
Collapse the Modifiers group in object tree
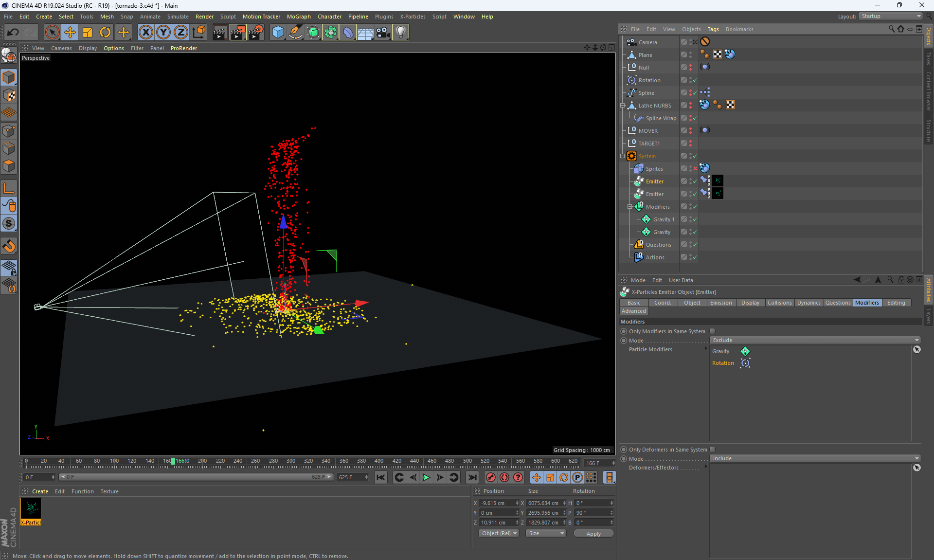coord(629,207)
